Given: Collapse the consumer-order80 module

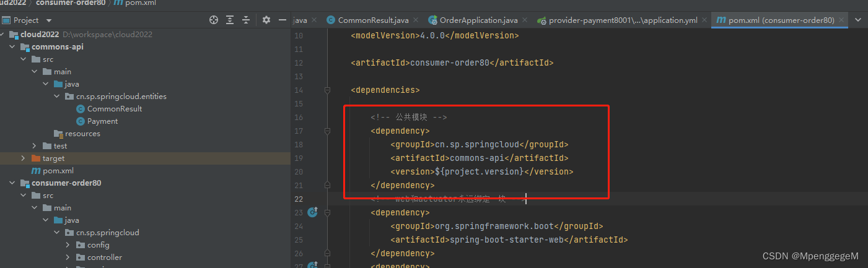Looking at the screenshot, I should click(12, 183).
